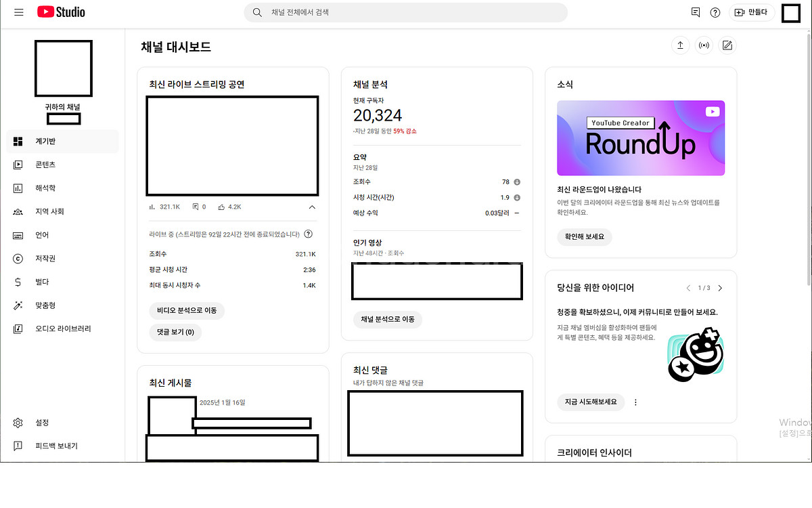Viewport: 812px width, 508px height.
Task: Click the 만들다 create button
Action: click(751, 12)
